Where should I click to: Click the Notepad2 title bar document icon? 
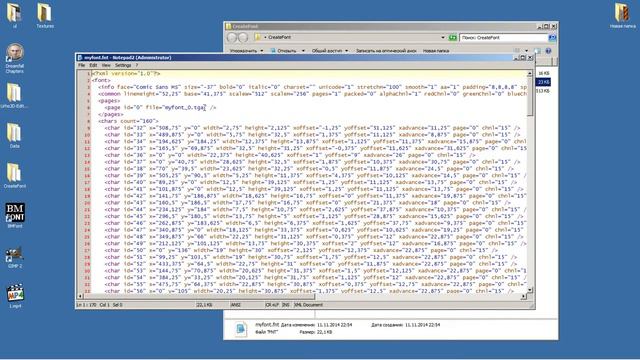tap(80, 58)
